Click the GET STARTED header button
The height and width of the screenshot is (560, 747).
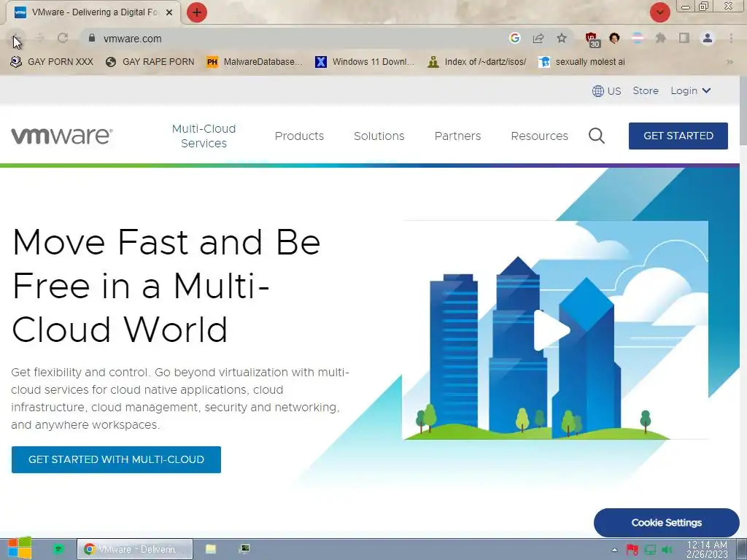[x=678, y=136]
